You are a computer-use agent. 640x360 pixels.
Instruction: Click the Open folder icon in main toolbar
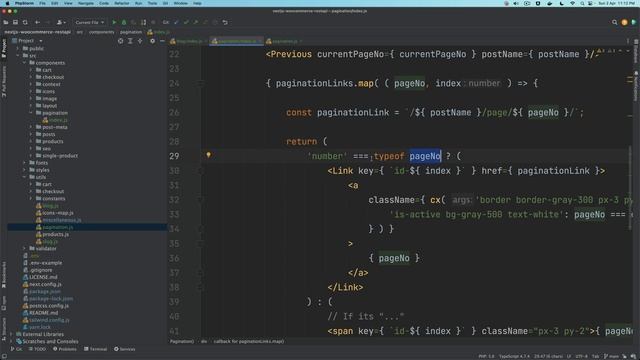(x=6, y=22)
